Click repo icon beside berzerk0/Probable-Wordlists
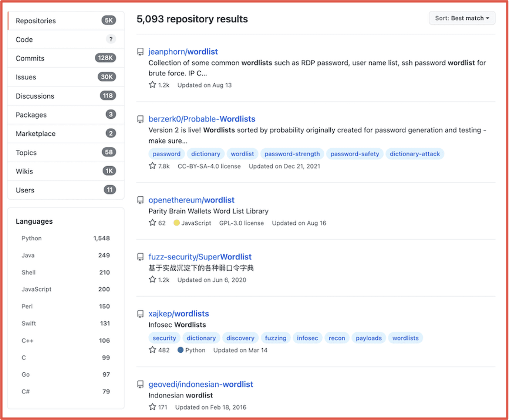The width and height of the screenshot is (509, 420). tap(140, 119)
